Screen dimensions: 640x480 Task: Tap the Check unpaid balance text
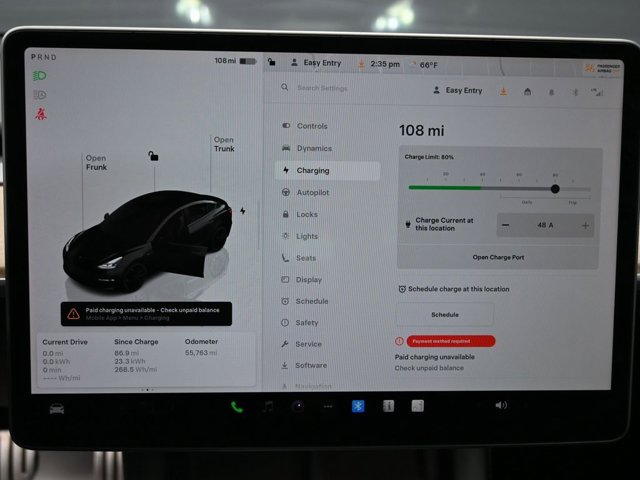pyautogui.click(x=429, y=368)
